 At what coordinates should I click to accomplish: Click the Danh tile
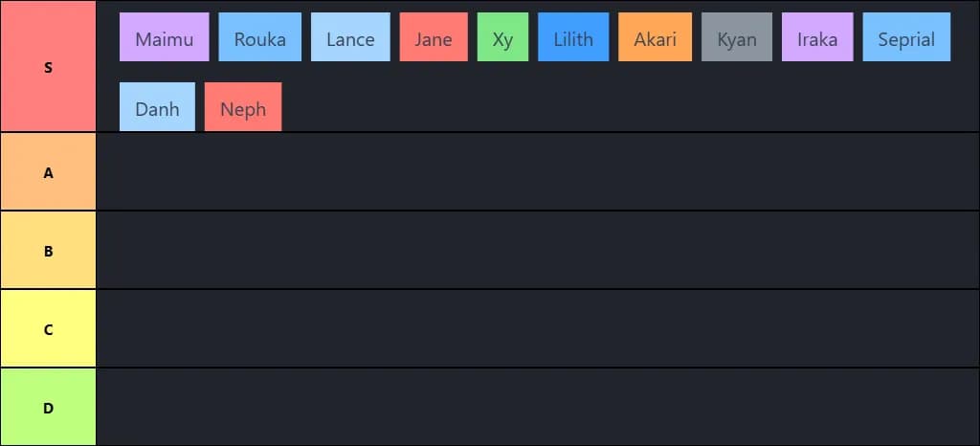157,107
